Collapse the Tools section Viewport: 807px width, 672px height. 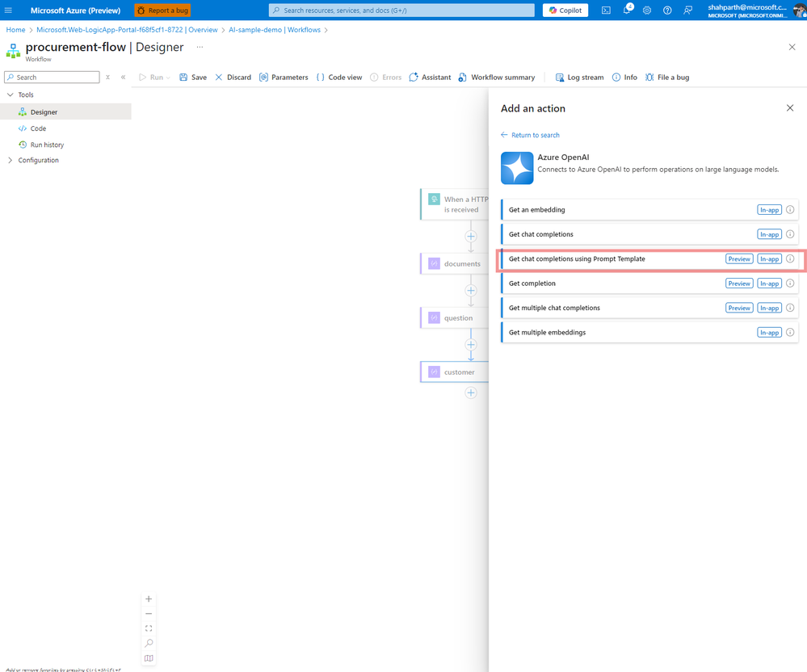[11, 94]
